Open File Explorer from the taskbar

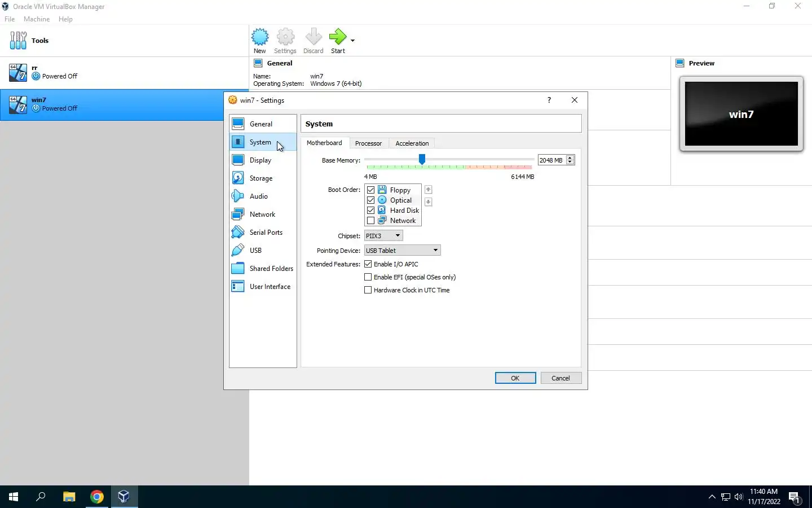tap(69, 497)
